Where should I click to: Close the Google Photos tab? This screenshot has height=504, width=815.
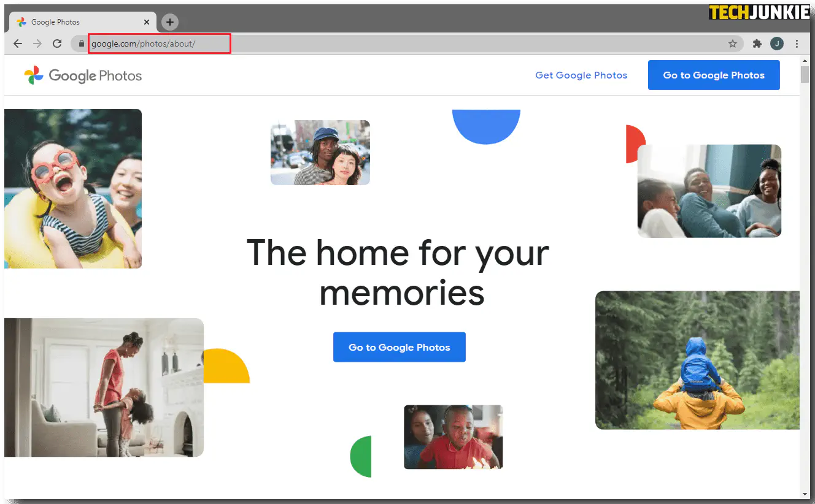point(147,22)
